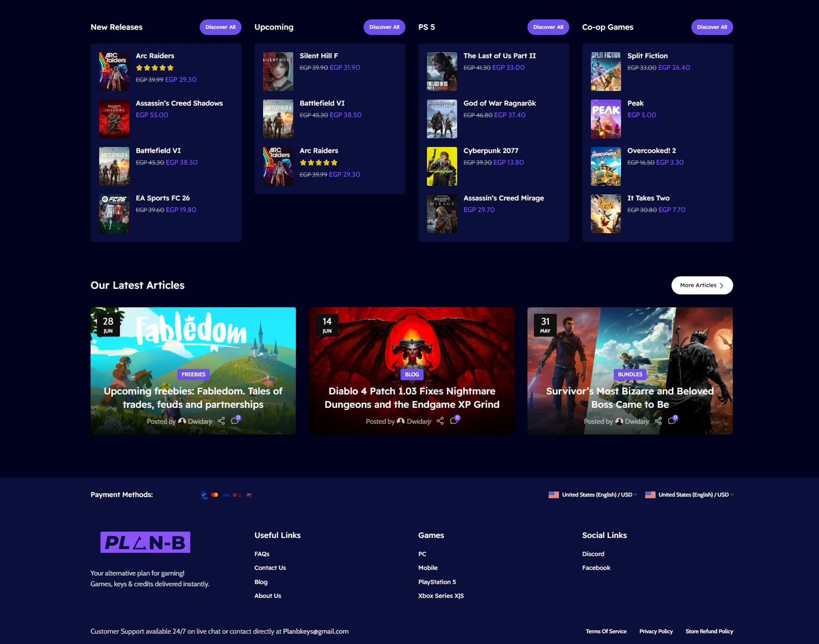Open The Last of Us Part II cover thumbnail
Screen dimensions: 819x644
click(x=442, y=72)
